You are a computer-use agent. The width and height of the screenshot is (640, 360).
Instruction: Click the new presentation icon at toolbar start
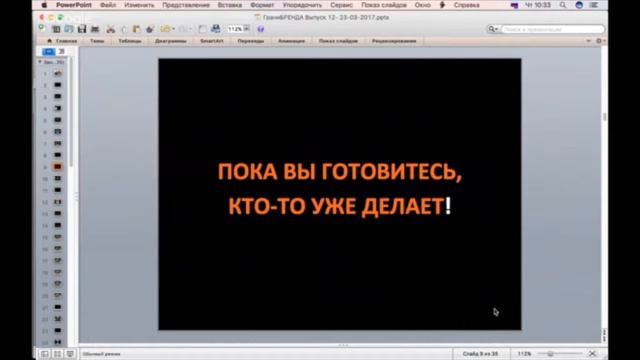41,27
